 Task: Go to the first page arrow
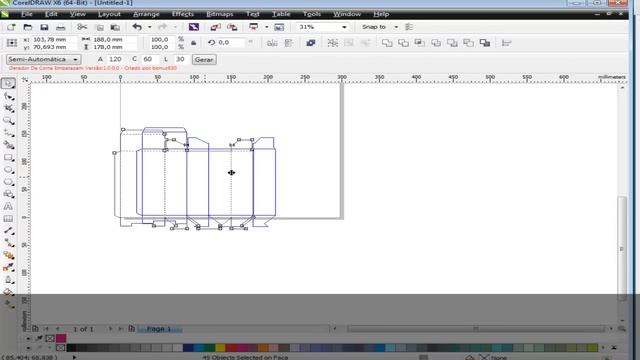[46, 329]
